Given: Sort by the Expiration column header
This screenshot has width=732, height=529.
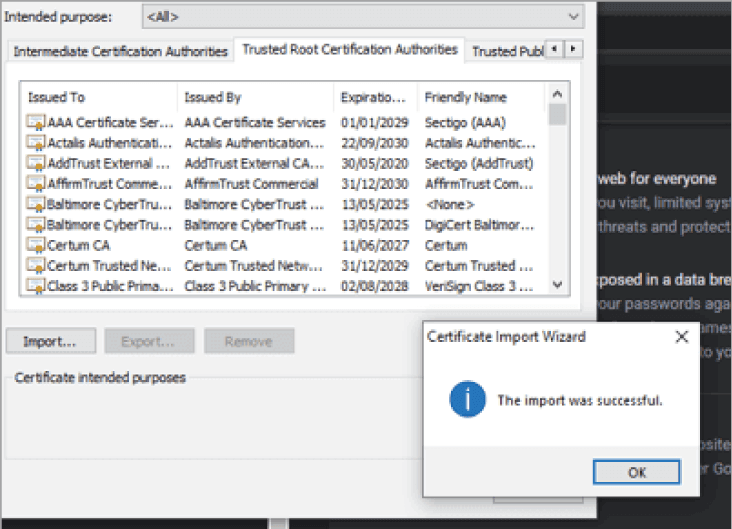Looking at the screenshot, I should click(x=375, y=97).
